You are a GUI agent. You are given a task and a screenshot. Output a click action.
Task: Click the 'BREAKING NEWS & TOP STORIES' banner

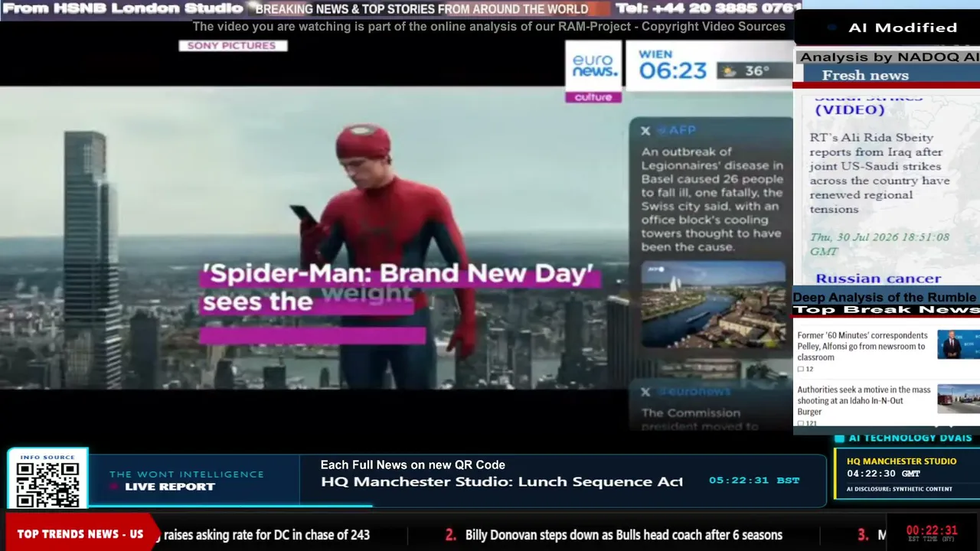coord(422,9)
